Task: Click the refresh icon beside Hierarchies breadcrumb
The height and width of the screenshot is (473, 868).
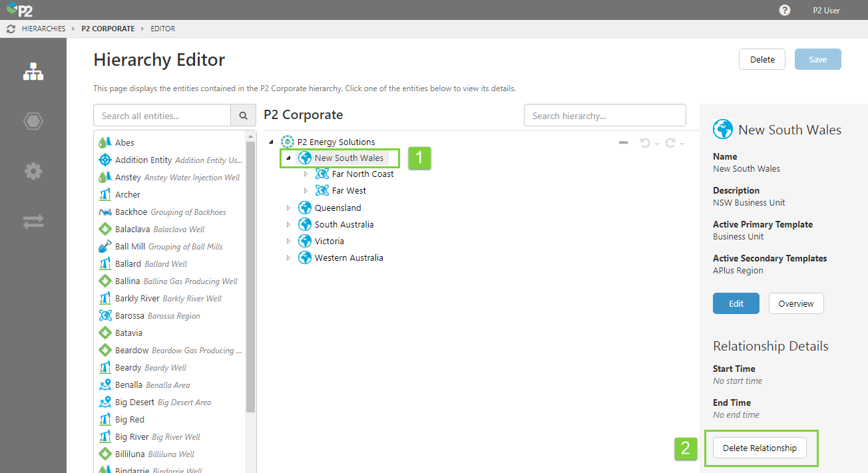Action: [11, 29]
